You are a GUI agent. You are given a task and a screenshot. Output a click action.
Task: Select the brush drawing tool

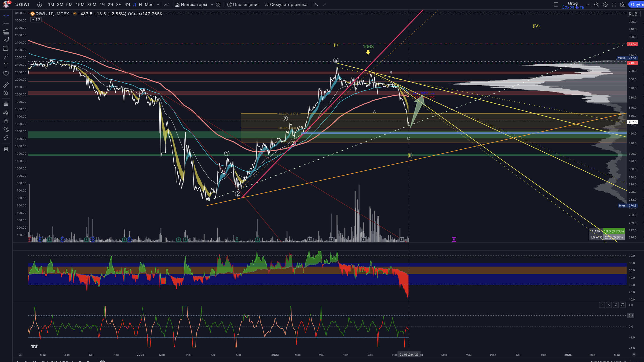(x=6, y=57)
